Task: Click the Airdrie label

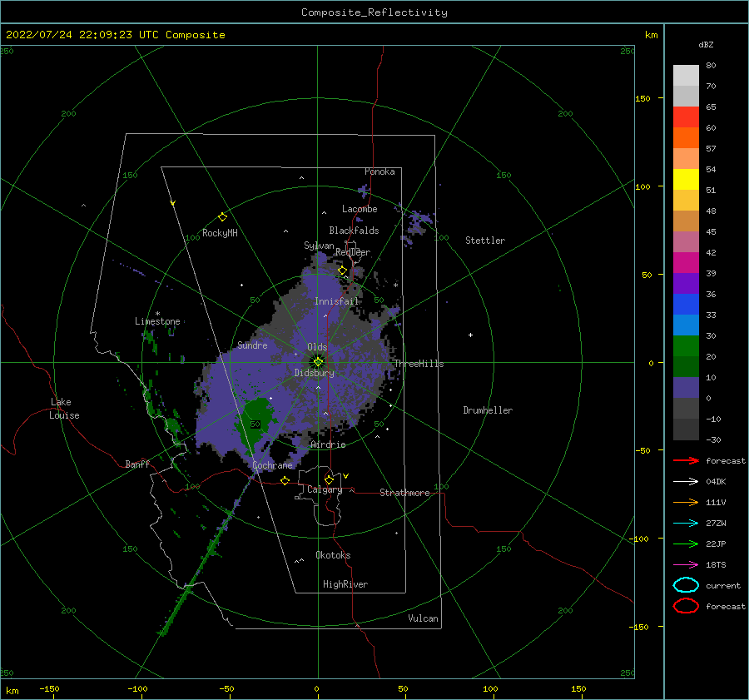Action: [328, 444]
